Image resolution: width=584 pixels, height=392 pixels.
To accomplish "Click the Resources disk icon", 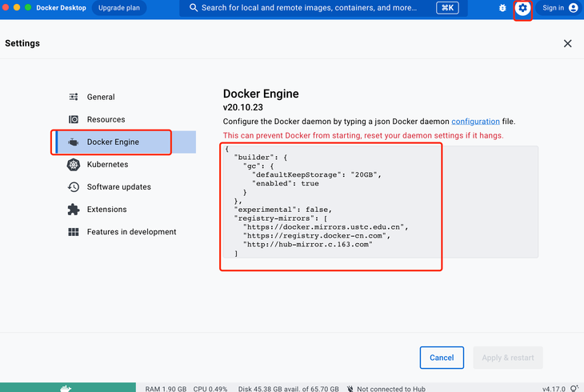I will (74, 119).
